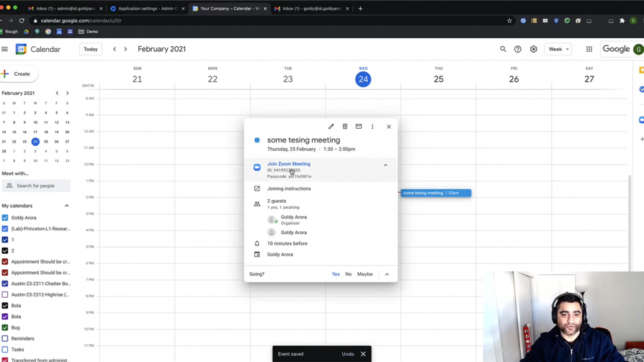The image size is (644, 362).
Task: Toggle the calendar named 2 checkbox
Action: tap(5, 251)
